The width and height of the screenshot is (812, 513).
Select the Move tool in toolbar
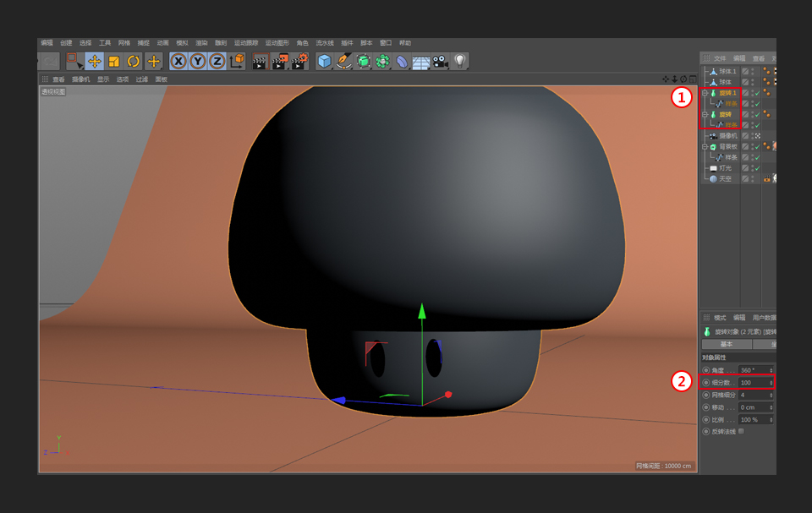tap(94, 61)
